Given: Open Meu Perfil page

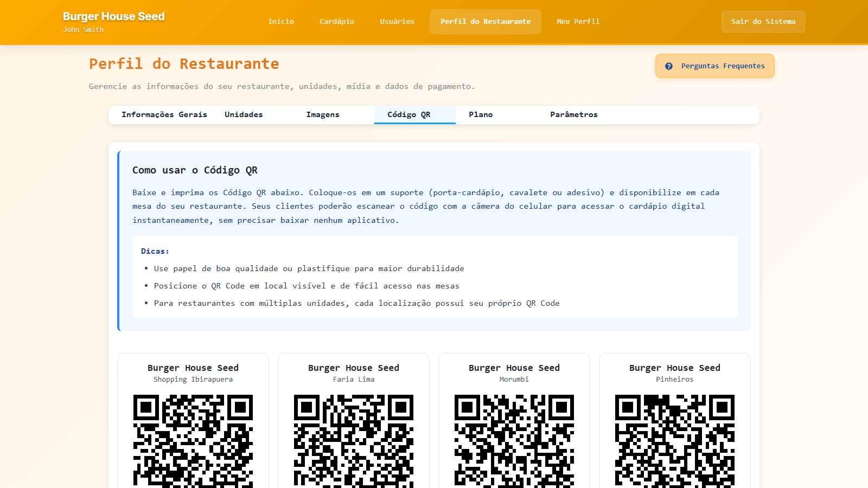Looking at the screenshot, I should click(x=578, y=22).
